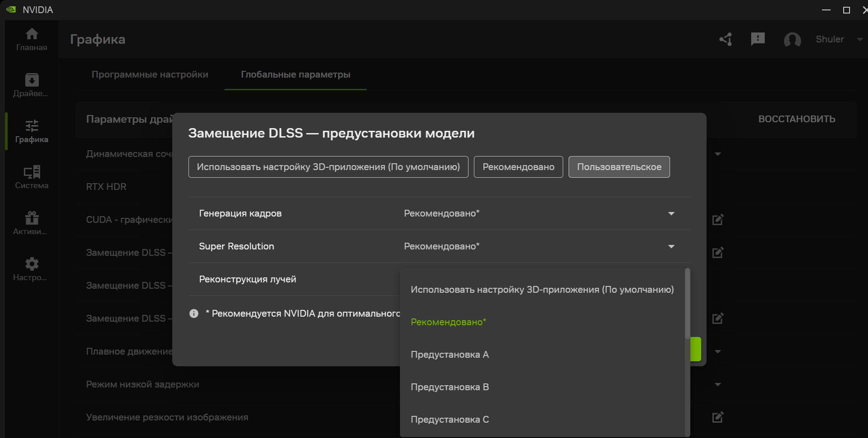Click the RTX HDR setting row
The height and width of the screenshot is (438, 868).
pos(106,187)
